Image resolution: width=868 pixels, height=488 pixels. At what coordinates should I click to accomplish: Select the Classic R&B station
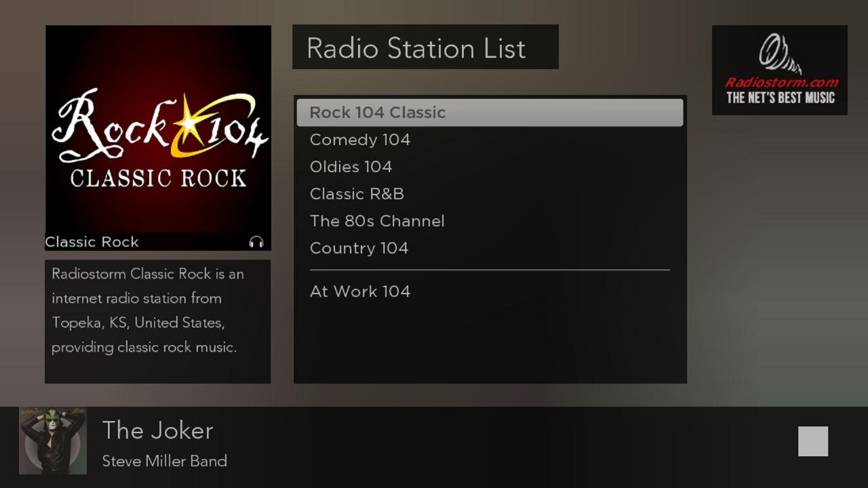pyautogui.click(x=357, y=194)
